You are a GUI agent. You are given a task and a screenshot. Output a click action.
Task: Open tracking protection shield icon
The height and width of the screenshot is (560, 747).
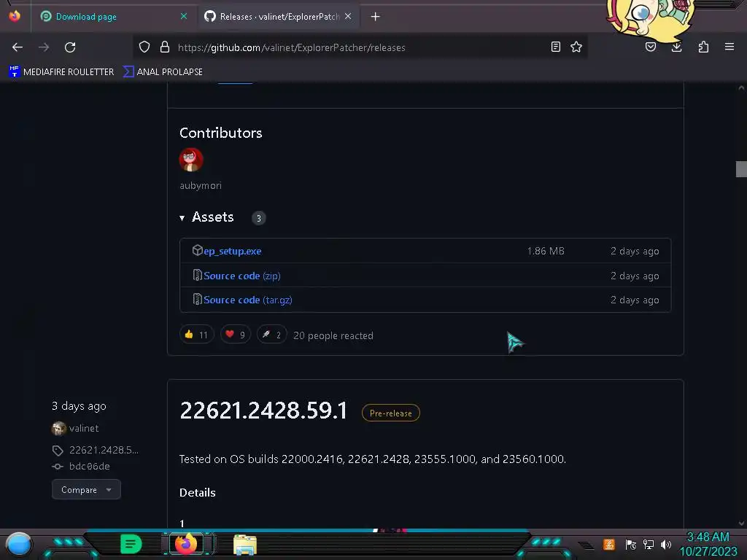point(144,47)
